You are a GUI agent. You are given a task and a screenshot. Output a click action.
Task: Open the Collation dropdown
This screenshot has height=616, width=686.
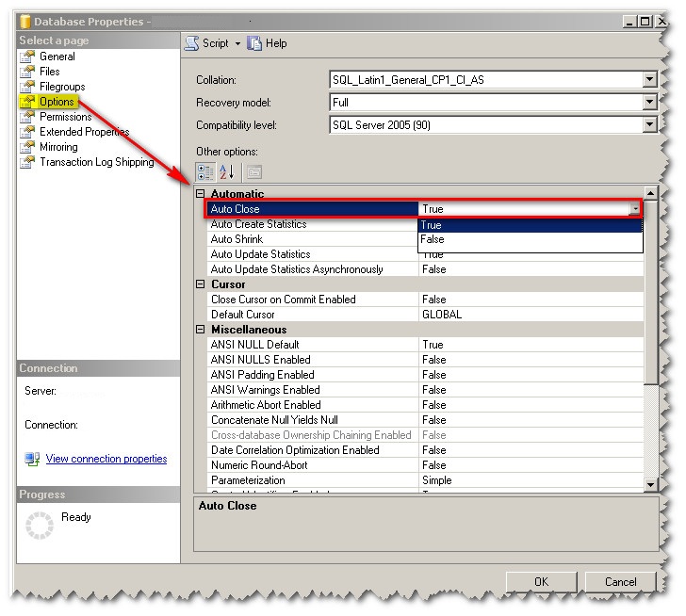[649, 79]
